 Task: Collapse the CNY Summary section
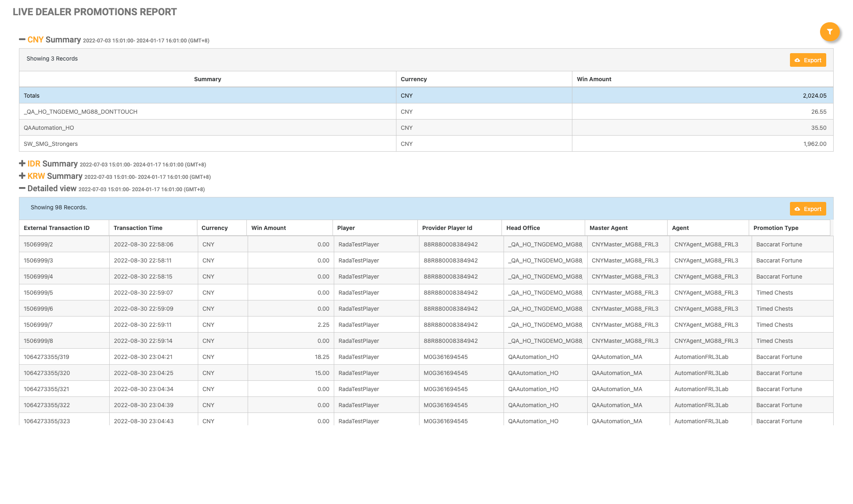point(22,40)
